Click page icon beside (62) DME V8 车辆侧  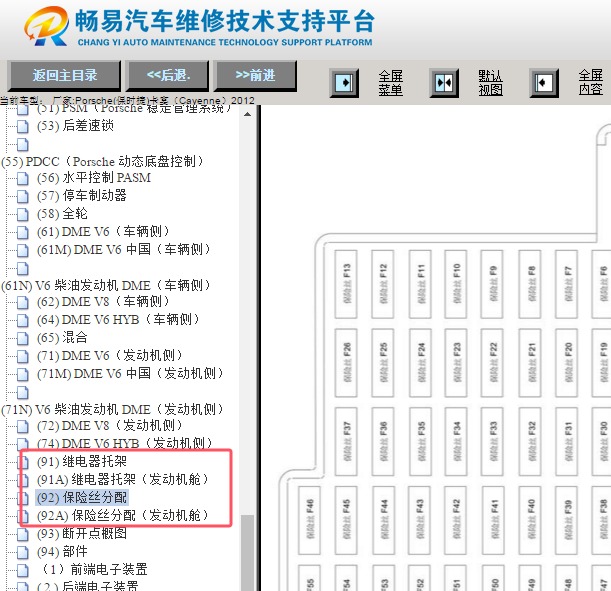point(23,302)
